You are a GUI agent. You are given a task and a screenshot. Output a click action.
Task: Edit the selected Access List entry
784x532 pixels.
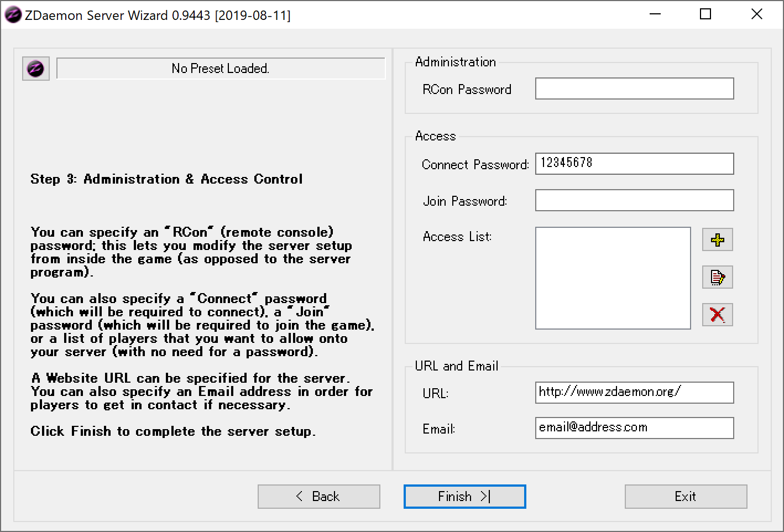(x=717, y=277)
